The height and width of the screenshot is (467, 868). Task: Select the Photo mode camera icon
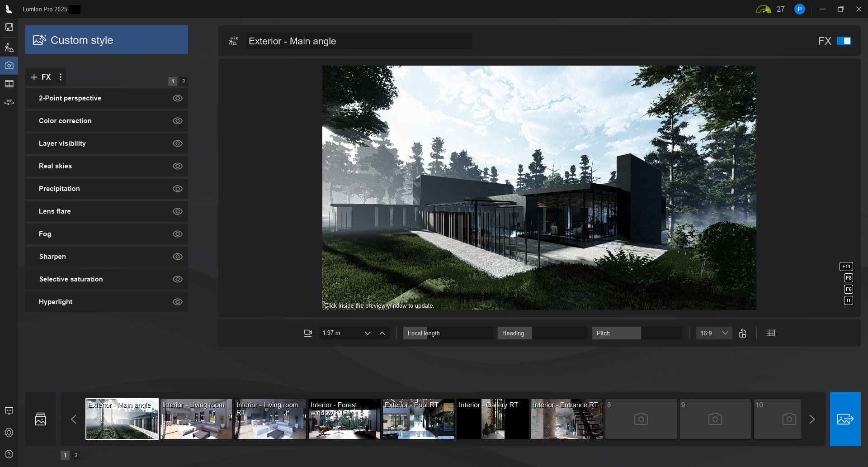pyautogui.click(x=9, y=65)
